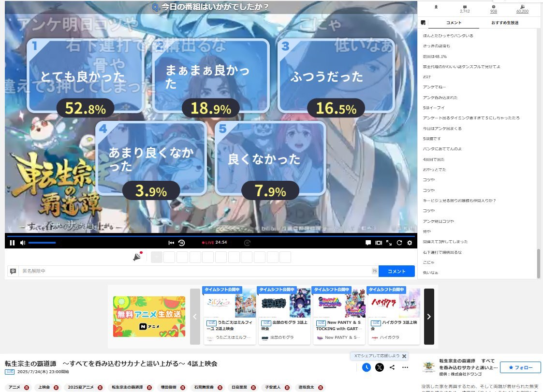Open dictionary icon beside 上映会 tag
This screenshot has height=392, width=543.
[56, 388]
